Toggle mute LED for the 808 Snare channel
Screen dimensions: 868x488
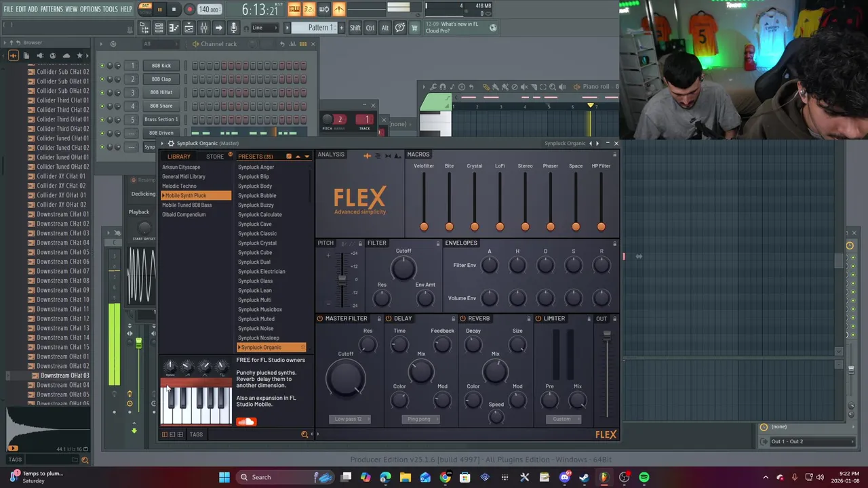102,106
